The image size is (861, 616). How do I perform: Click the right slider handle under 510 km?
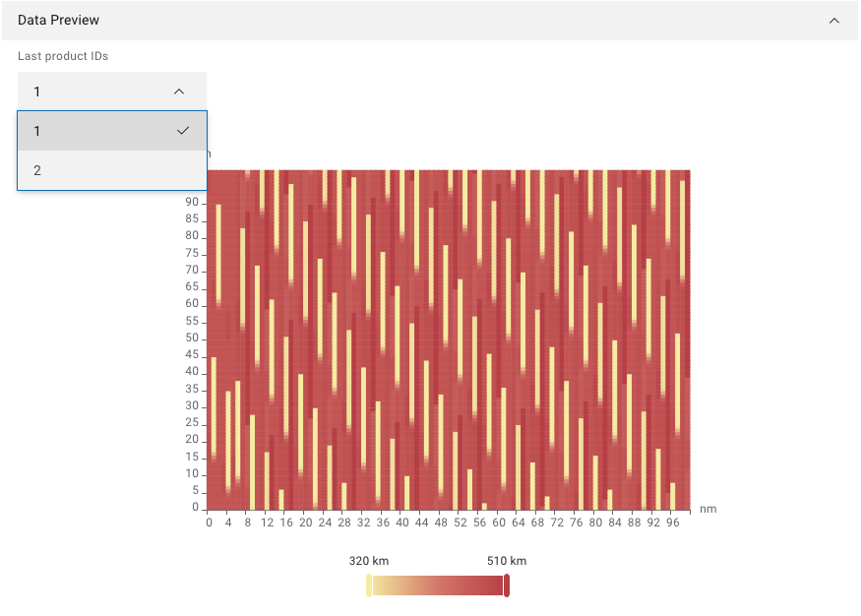[507, 585]
